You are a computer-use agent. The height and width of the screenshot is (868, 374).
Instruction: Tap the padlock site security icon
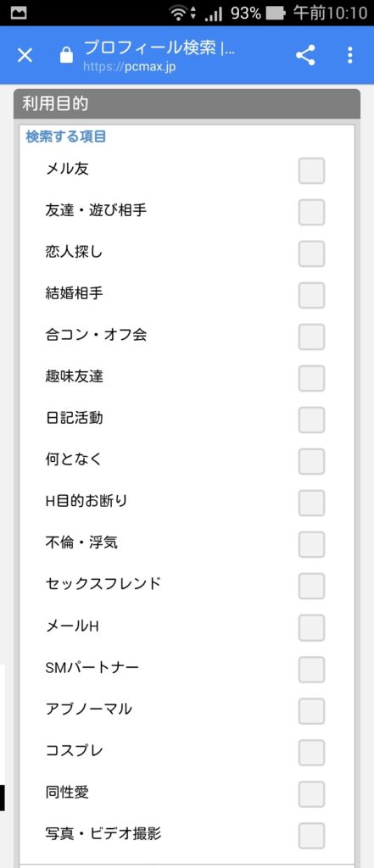coord(66,55)
